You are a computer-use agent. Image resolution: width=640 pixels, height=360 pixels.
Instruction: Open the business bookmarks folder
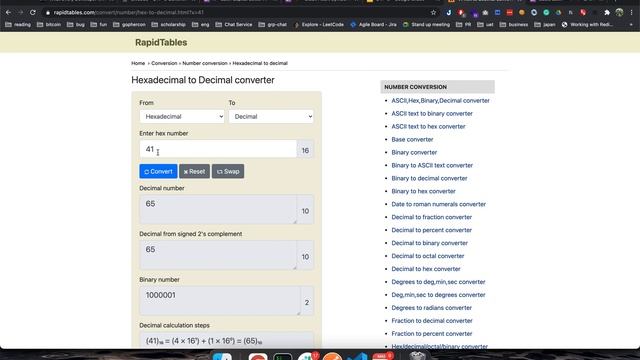(x=514, y=24)
